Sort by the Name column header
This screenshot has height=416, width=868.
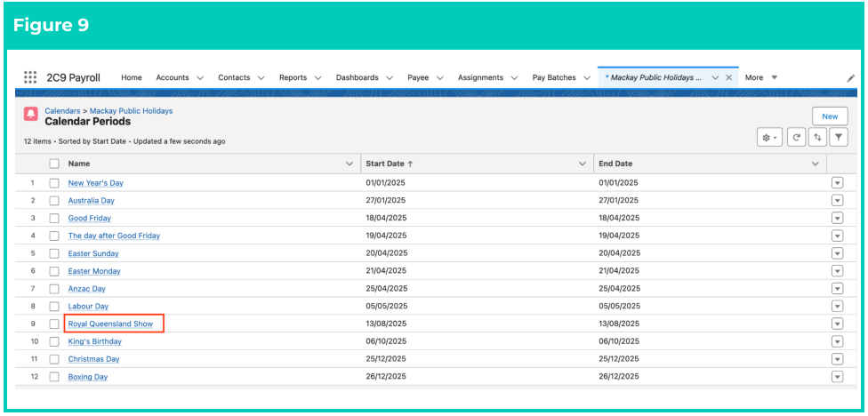[x=79, y=164]
